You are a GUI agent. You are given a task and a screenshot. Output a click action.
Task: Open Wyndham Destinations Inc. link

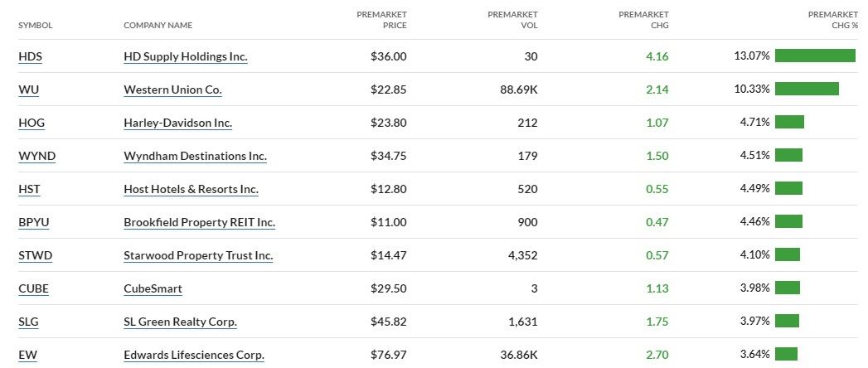pos(195,156)
